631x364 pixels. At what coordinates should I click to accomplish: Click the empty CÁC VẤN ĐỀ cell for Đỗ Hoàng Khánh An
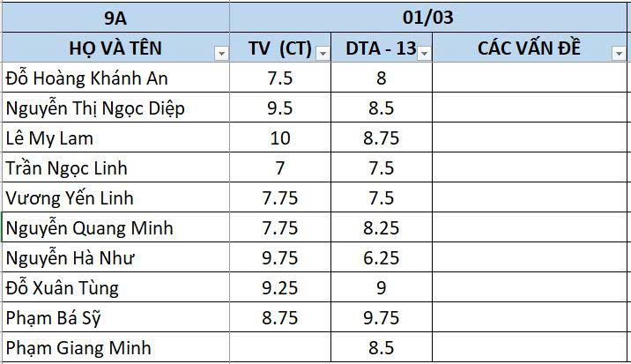point(531,78)
